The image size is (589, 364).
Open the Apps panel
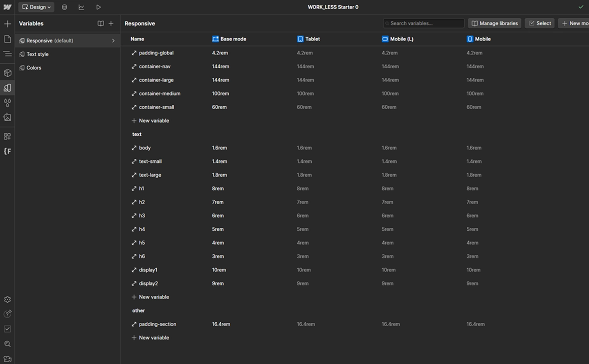7,136
